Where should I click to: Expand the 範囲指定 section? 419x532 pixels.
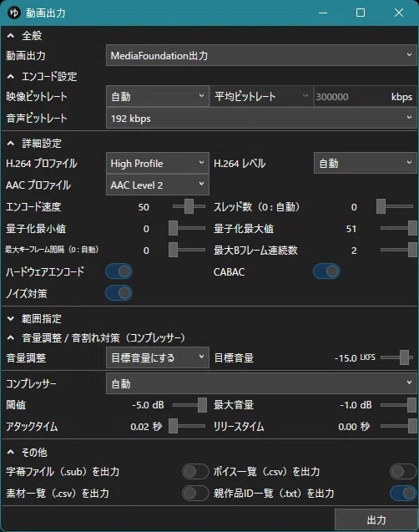11,318
